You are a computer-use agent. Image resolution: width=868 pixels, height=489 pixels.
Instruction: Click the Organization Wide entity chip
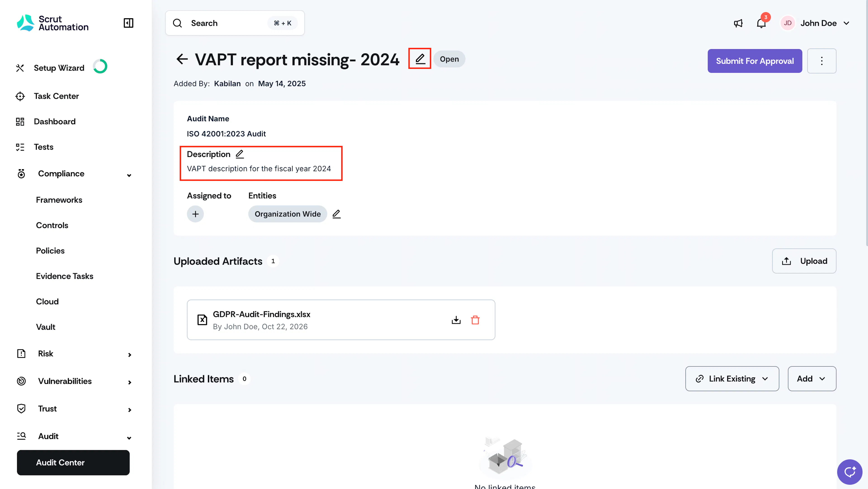pos(288,214)
